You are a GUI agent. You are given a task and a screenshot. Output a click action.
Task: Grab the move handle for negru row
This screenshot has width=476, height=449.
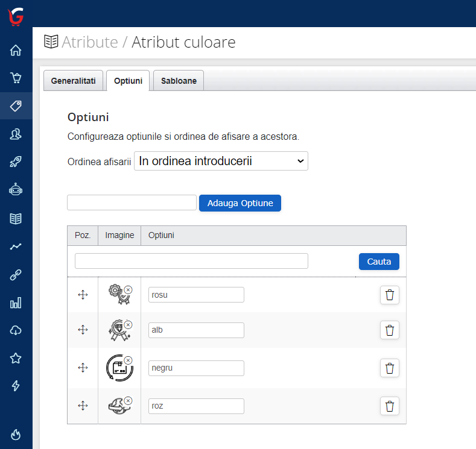pos(83,368)
